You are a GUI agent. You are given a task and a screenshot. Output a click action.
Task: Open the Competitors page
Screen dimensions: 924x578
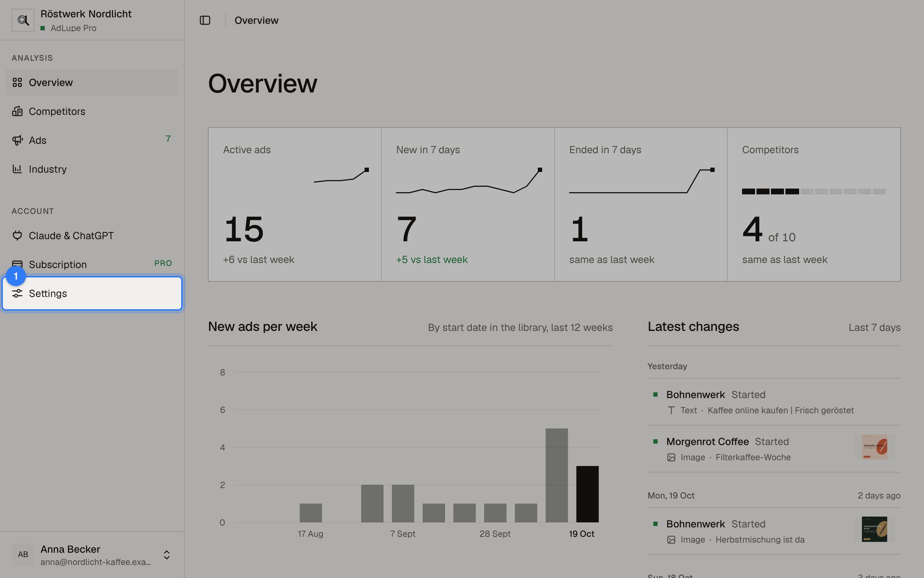[x=92, y=111]
